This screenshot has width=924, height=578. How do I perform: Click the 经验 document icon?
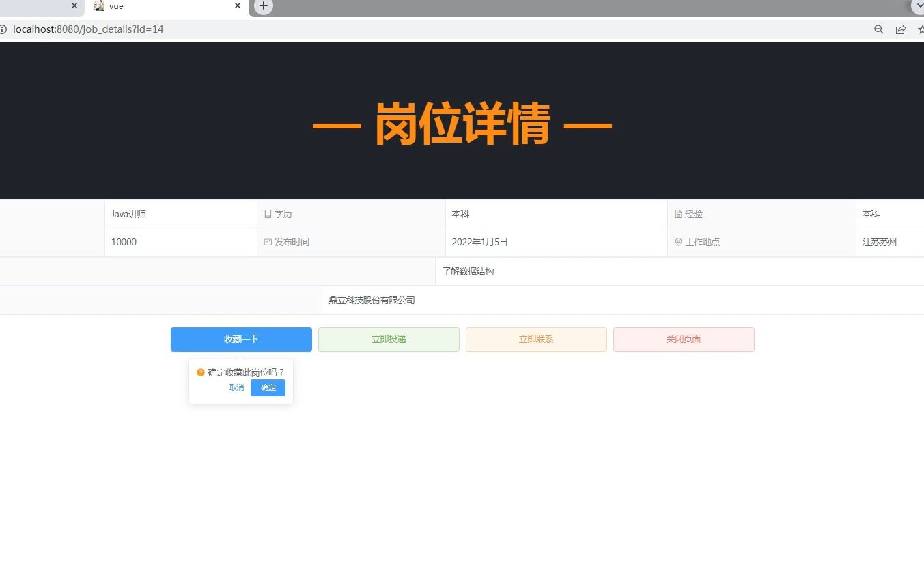tap(678, 214)
